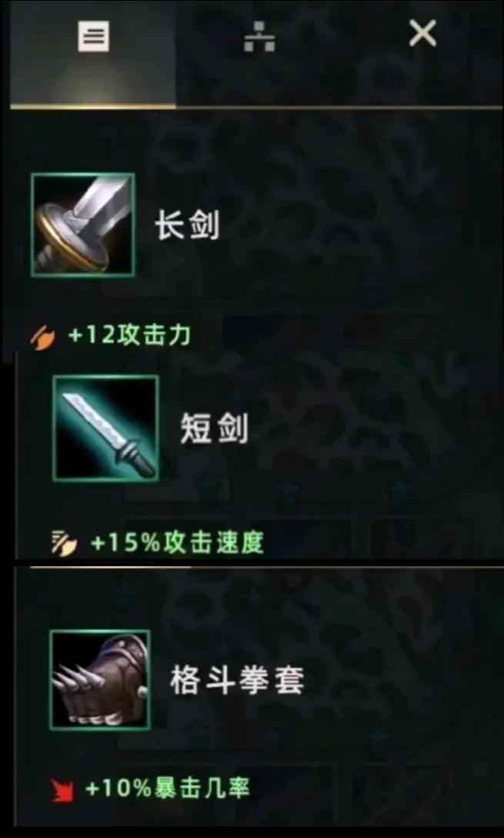Select the Long Sword (长剑) item icon
504x838 pixels.
click(x=83, y=224)
